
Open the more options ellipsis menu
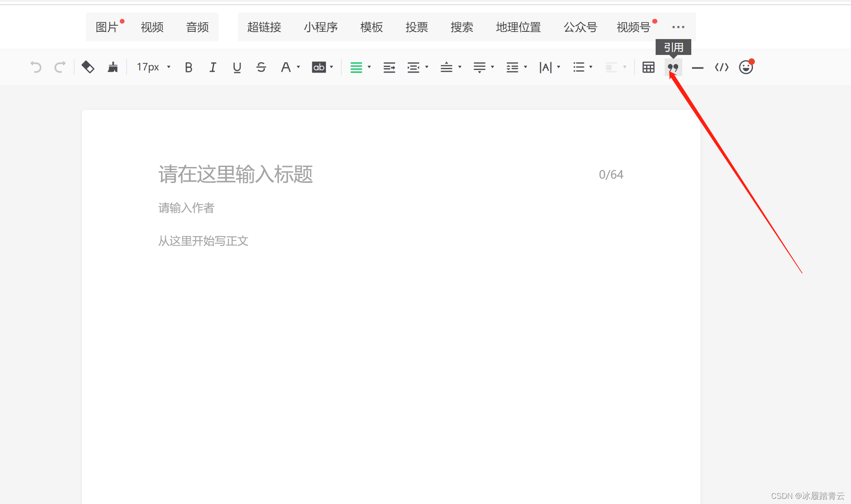[x=678, y=27]
